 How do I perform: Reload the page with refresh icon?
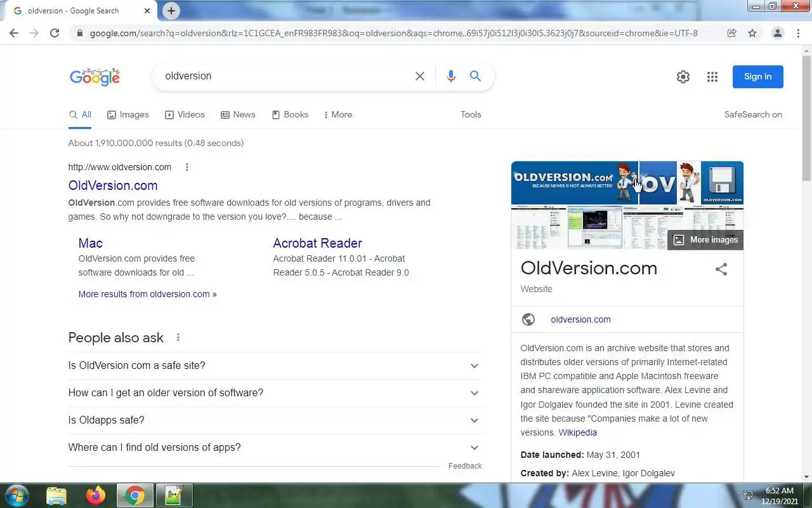coord(55,33)
